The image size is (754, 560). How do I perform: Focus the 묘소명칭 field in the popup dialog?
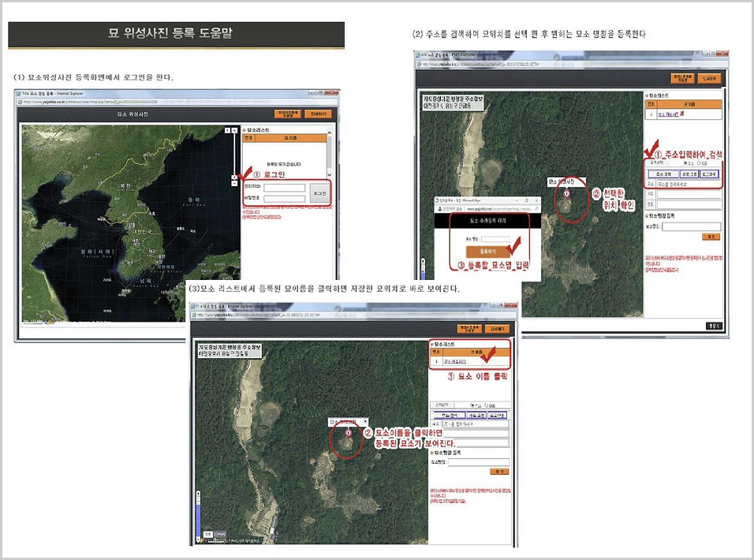495,239
